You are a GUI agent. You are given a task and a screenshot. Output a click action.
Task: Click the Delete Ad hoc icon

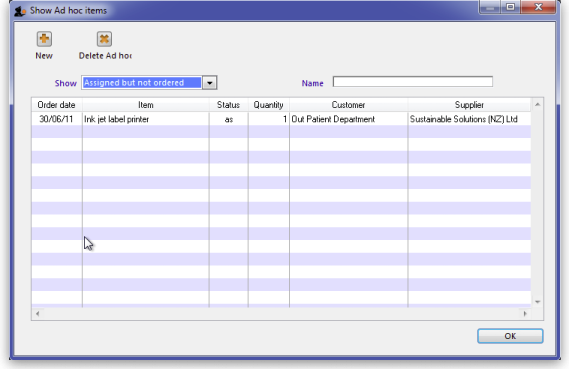pos(104,39)
